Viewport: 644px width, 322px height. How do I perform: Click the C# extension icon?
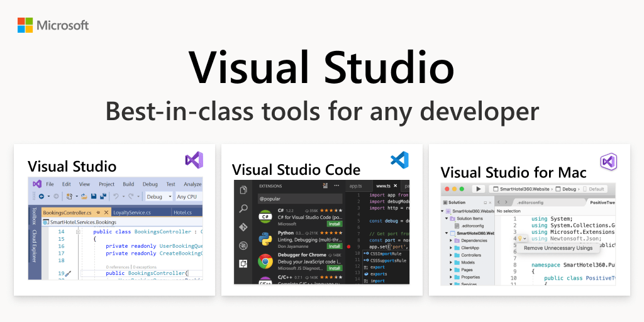click(x=266, y=218)
